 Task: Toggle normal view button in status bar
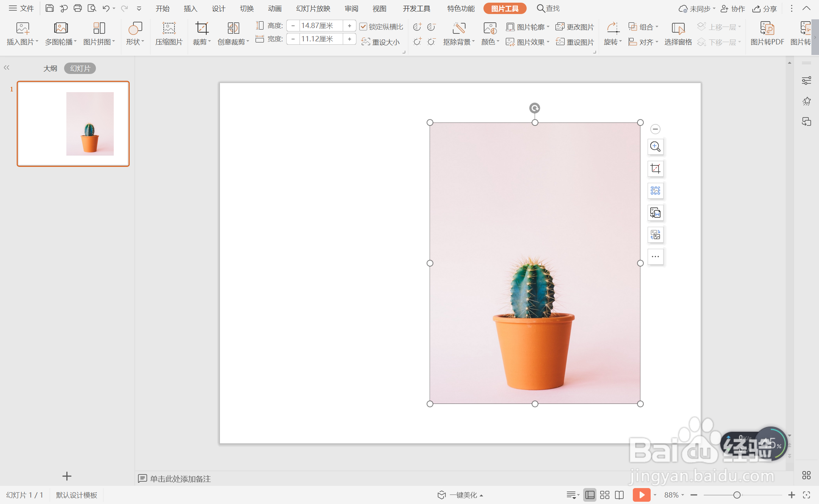[590, 495]
